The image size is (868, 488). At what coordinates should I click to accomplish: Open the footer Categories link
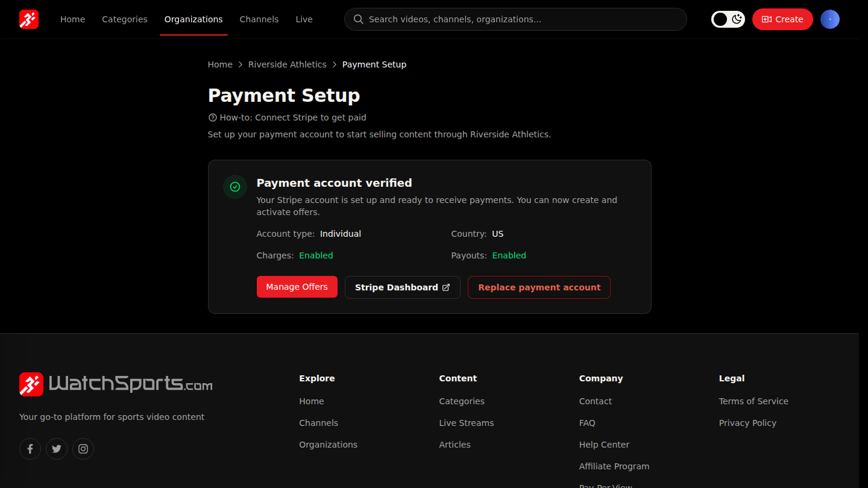[x=462, y=401]
